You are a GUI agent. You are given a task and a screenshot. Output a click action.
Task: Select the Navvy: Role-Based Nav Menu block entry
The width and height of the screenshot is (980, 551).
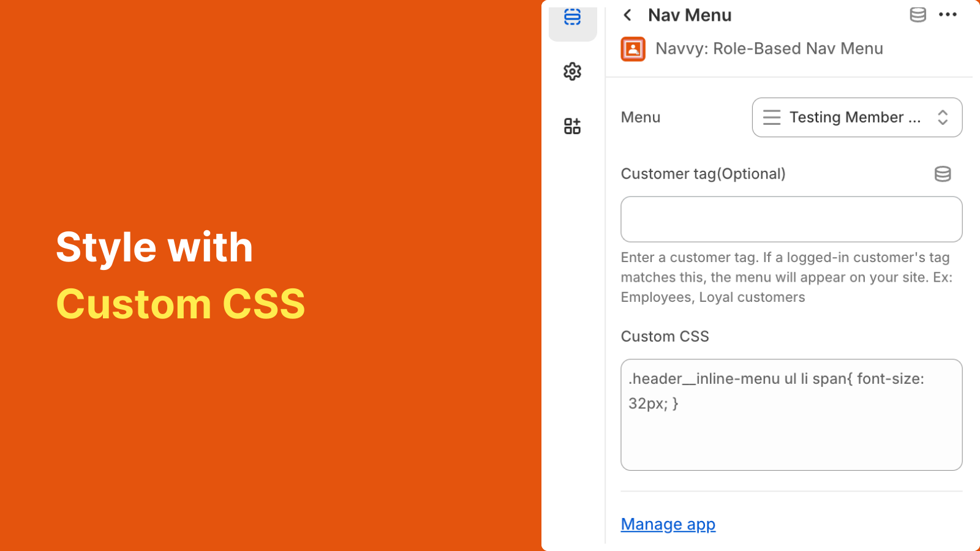(x=769, y=49)
